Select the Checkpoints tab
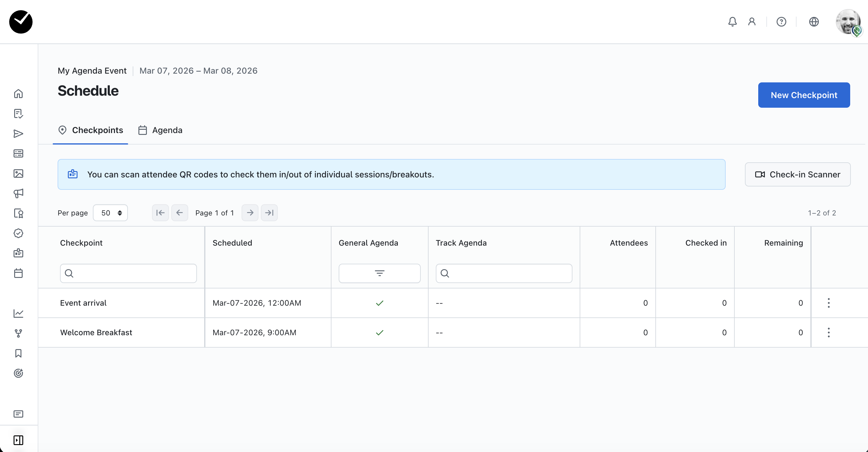Image resolution: width=868 pixels, height=452 pixels. (90, 130)
